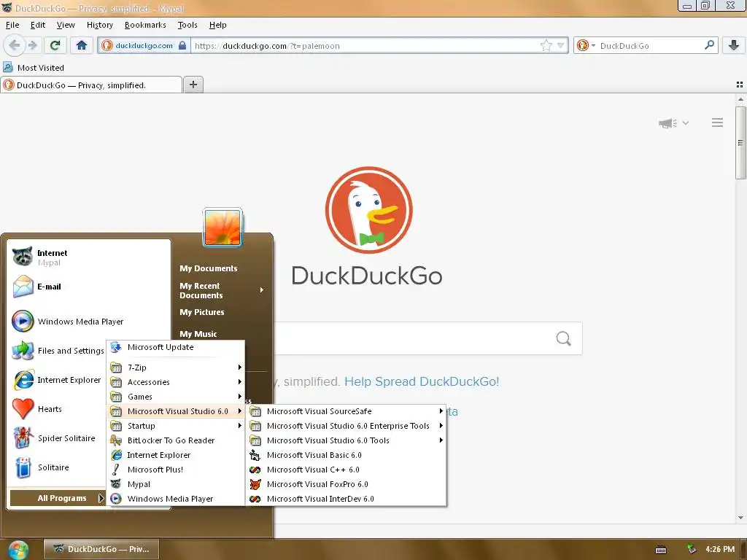
Task: Click the on-screen keyboard tray icon
Action: (661, 550)
